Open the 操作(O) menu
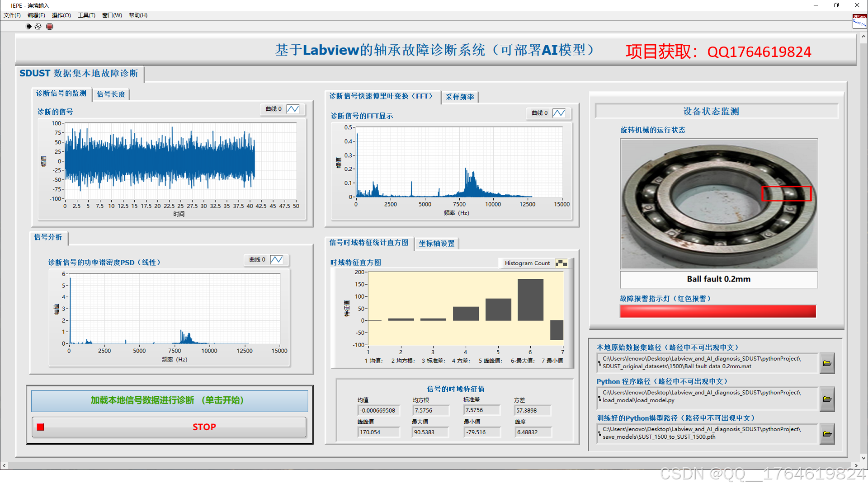Screen dimensions: 868x488 pyautogui.click(x=61, y=15)
